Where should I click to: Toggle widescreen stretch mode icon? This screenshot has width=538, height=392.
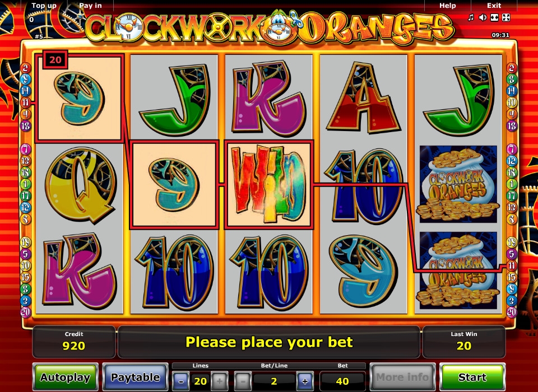(x=494, y=17)
